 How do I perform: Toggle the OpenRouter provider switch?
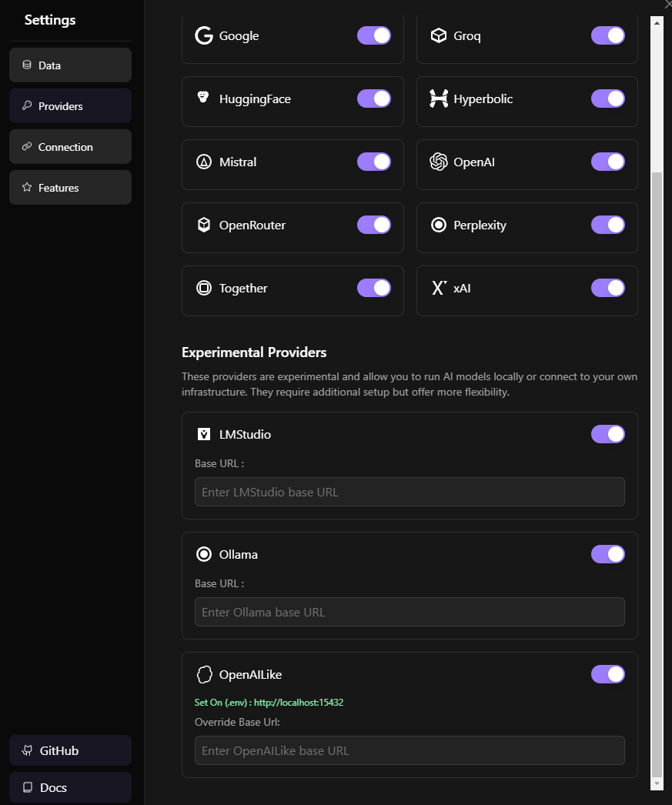(374, 225)
